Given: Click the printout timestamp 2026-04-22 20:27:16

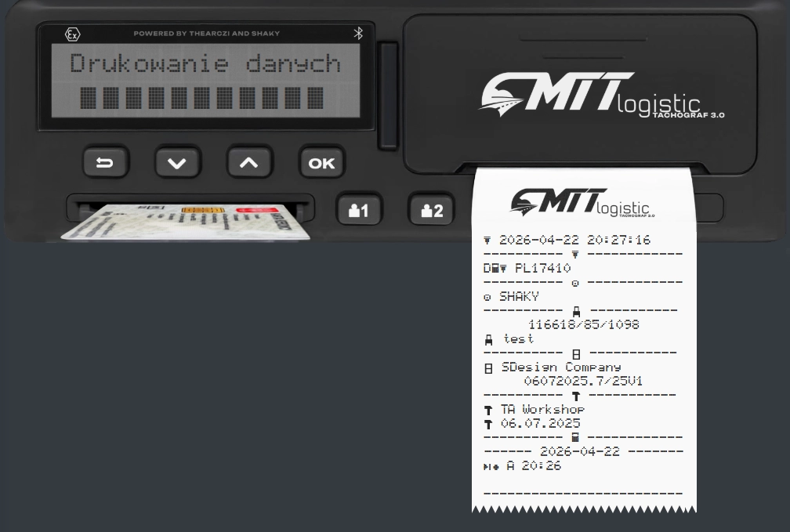Looking at the screenshot, I should click(574, 240).
